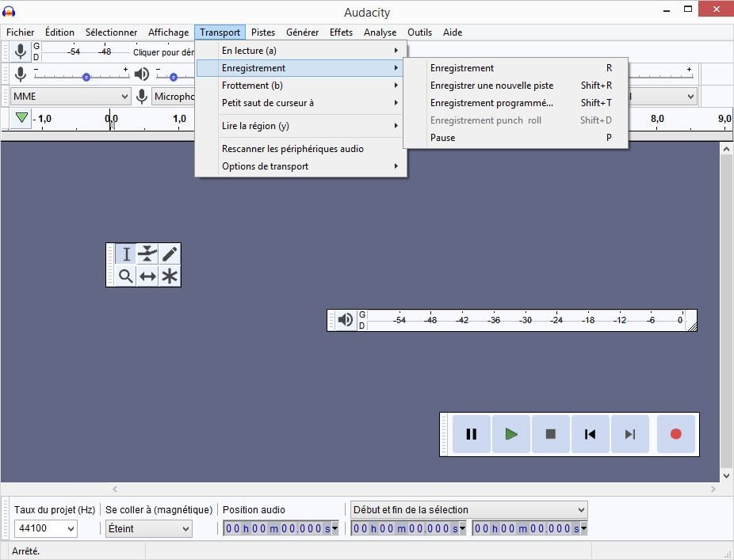Open the Édition menu
Screen dimensions: 734x560
point(59,32)
